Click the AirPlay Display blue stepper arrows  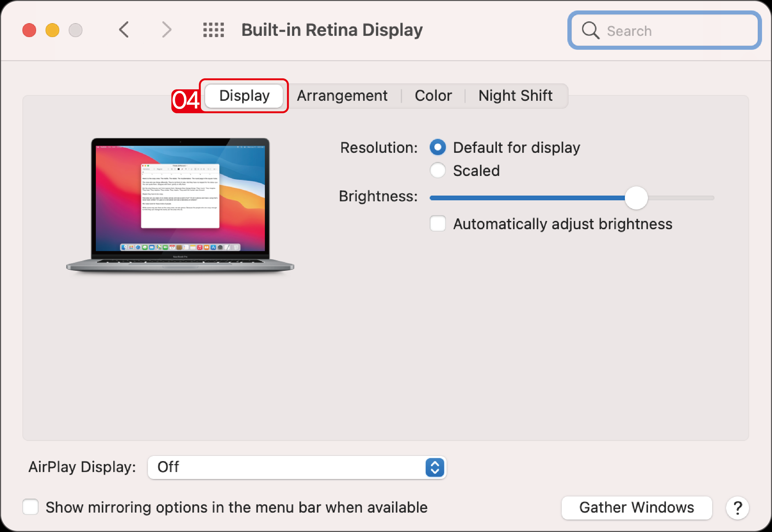(434, 467)
